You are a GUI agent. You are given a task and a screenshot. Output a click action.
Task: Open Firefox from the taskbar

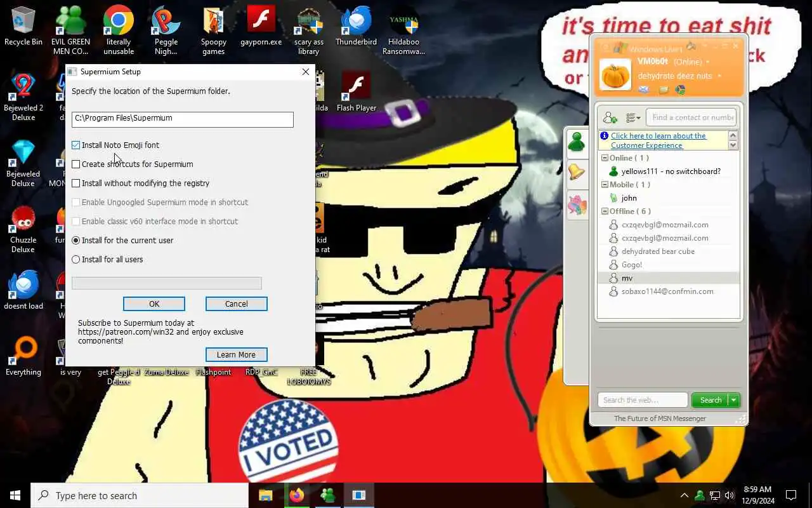(297, 495)
